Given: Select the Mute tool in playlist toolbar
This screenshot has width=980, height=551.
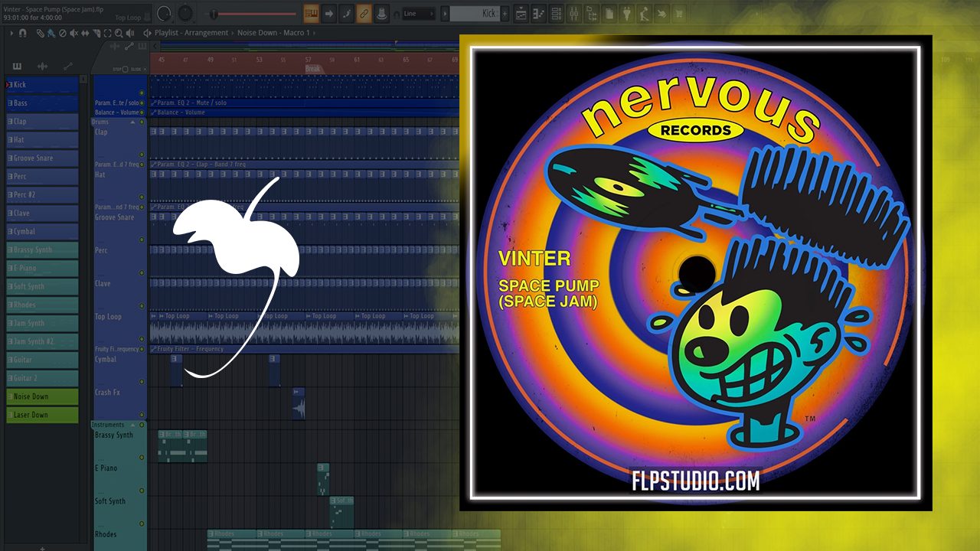Looking at the screenshot, I should point(73,33).
